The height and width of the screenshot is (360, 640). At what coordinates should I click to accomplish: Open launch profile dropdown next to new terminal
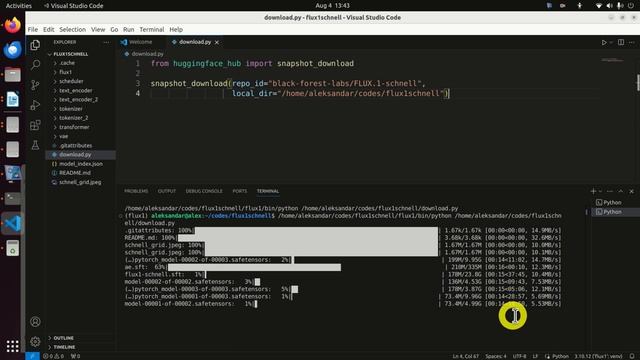600,191
